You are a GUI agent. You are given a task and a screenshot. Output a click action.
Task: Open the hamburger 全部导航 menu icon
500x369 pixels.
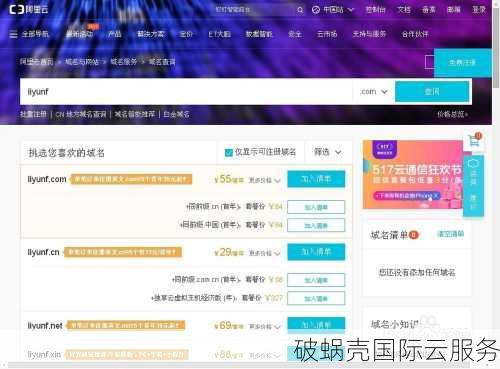tap(13, 34)
